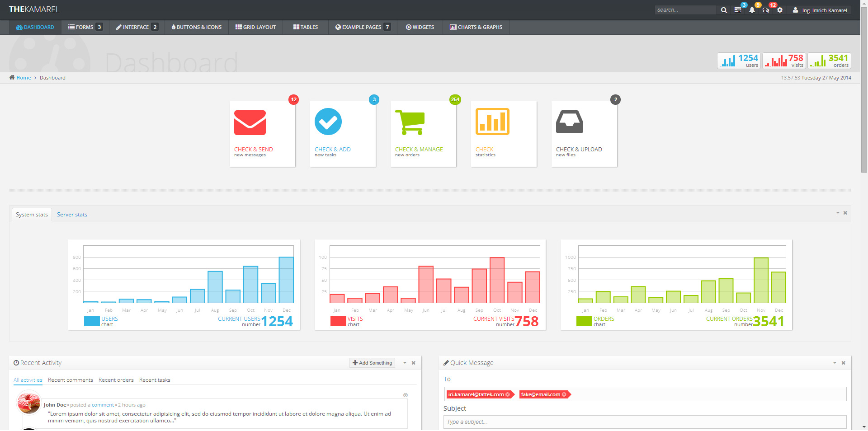Image resolution: width=868 pixels, height=431 pixels.
Task: Click the Add Something button
Action: [372, 363]
